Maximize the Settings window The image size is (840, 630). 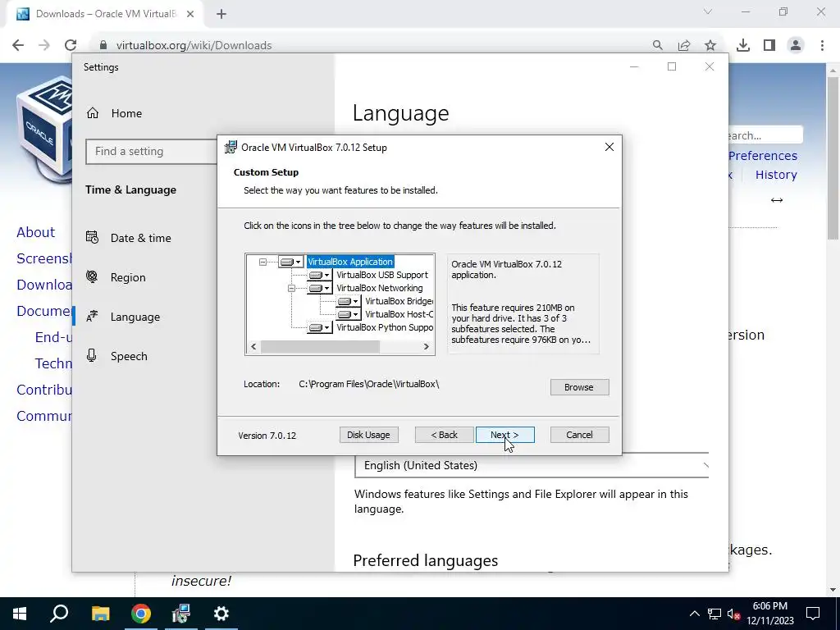coord(672,66)
